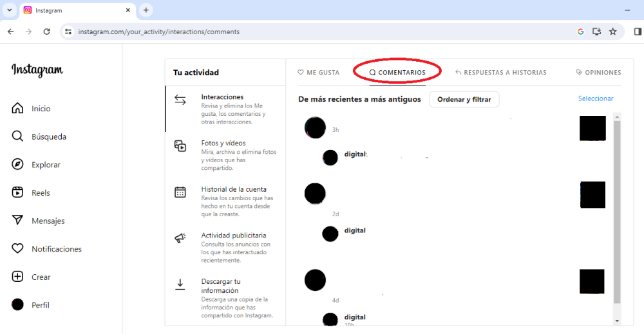
Task: Click the Crear plus icon
Action: click(18, 277)
